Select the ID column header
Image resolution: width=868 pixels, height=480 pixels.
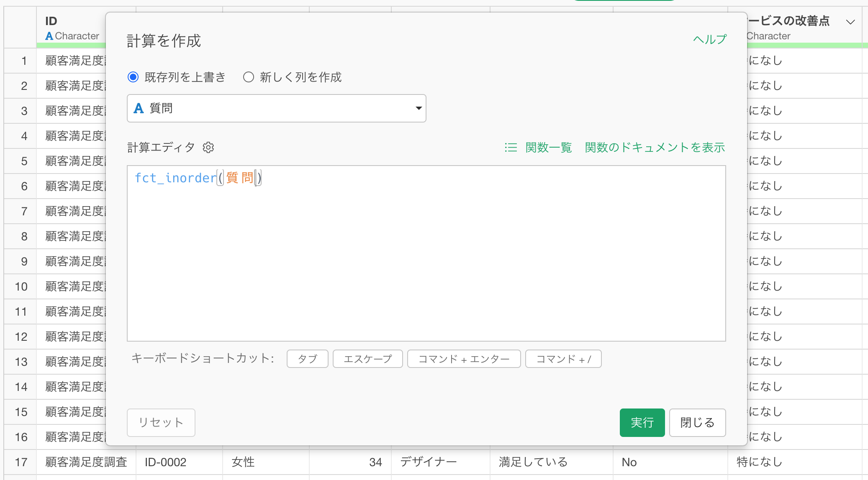tap(51, 21)
